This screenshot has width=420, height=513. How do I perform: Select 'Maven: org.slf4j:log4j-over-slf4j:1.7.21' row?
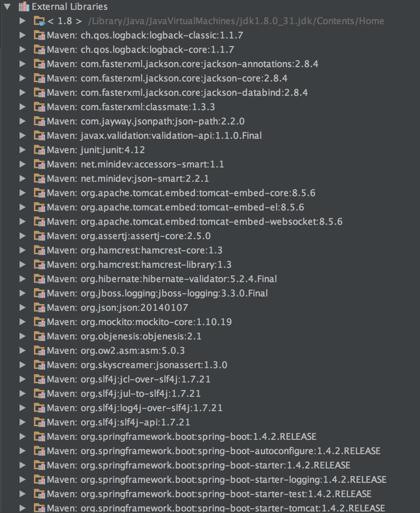tap(135, 408)
